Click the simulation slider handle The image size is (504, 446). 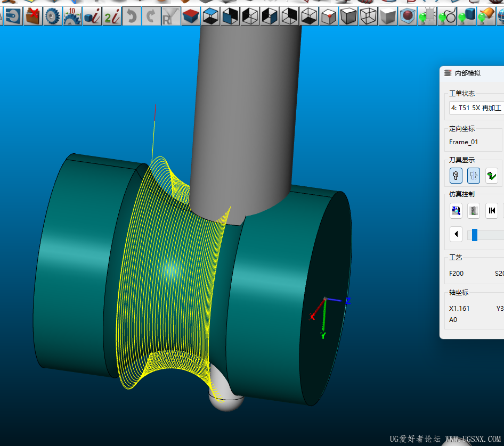(x=474, y=235)
